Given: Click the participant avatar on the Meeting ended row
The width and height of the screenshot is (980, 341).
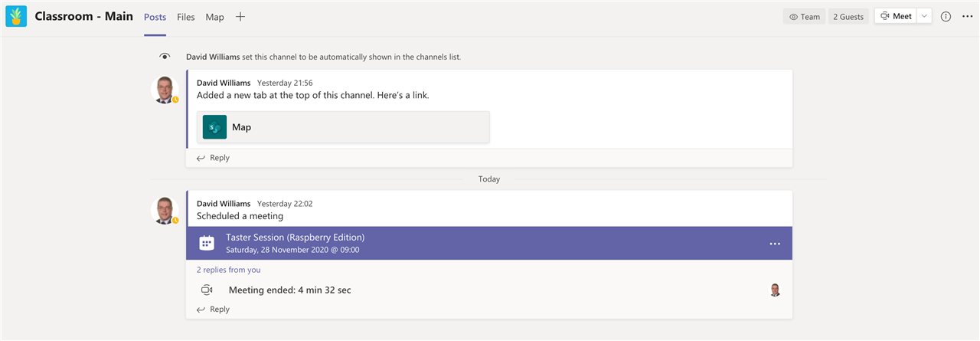Looking at the screenshot, I should point(775,290).
